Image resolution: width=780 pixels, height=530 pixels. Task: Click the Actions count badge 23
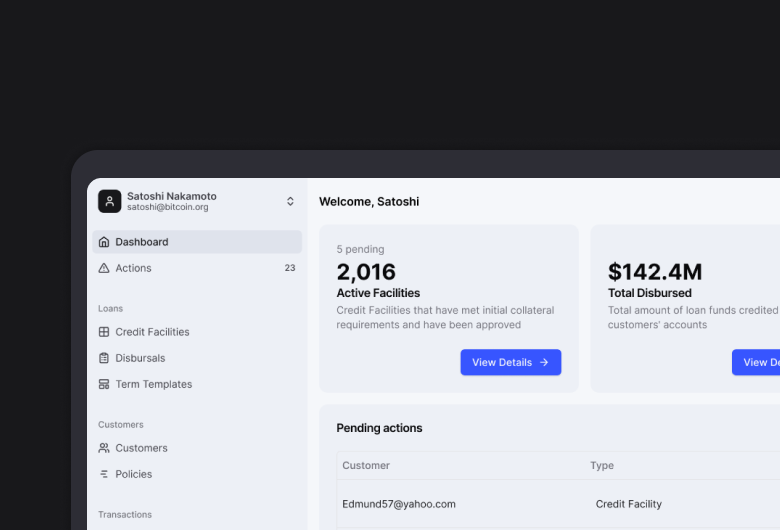290,268
